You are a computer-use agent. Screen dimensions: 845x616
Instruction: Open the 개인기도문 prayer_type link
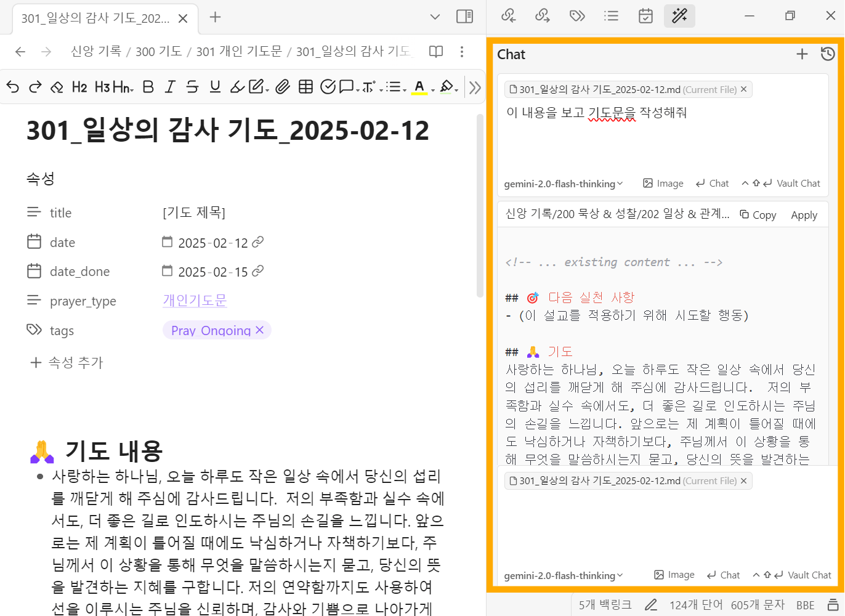(x=195, y=301)
